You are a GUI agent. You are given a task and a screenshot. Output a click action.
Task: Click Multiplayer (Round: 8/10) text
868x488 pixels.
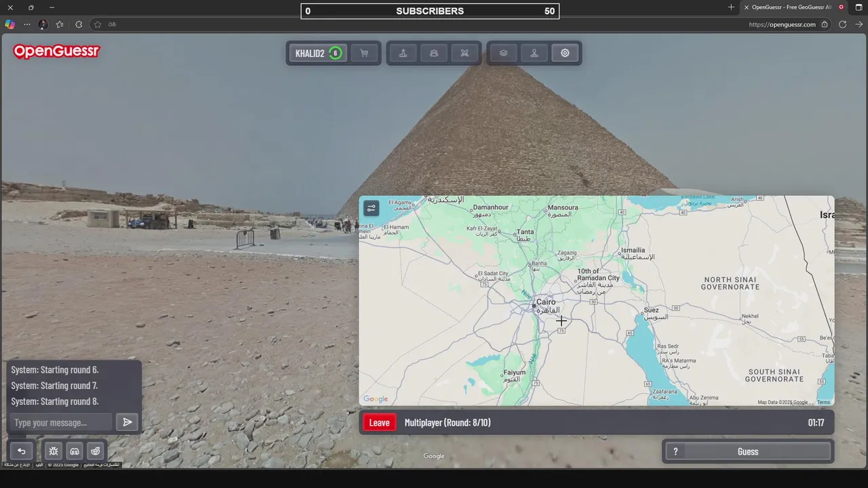(x=448, y=422)
